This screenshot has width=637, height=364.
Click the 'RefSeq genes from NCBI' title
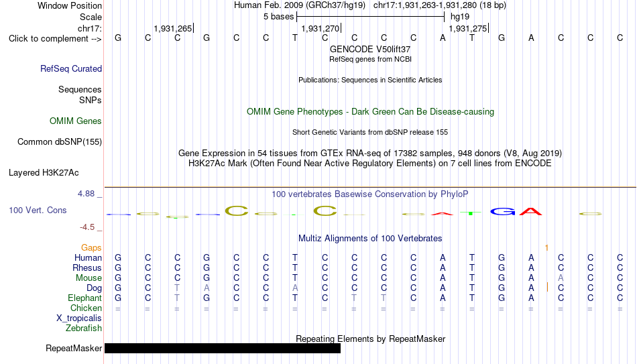point(370,59)
